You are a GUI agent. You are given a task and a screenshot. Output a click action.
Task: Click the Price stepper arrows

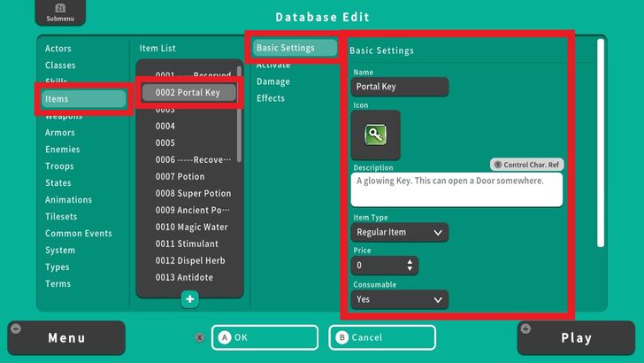[410, 266]
